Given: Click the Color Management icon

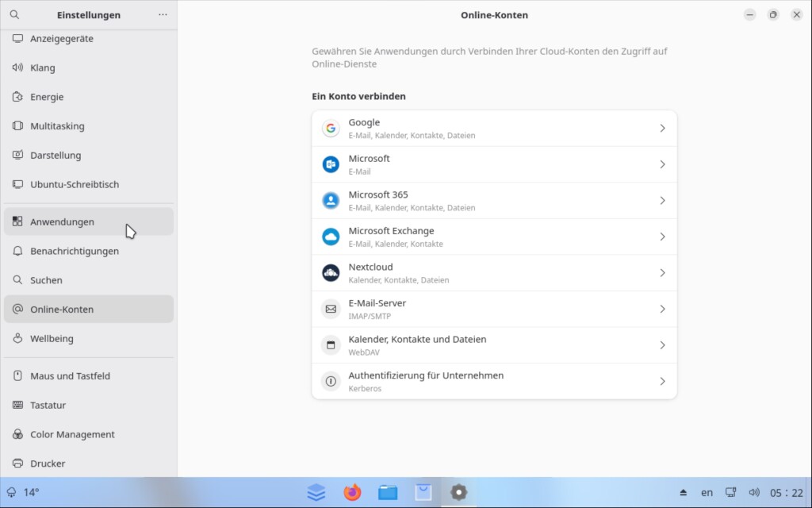Looking at the screenshot, I should pyautogui.click(x=17, y=434).
